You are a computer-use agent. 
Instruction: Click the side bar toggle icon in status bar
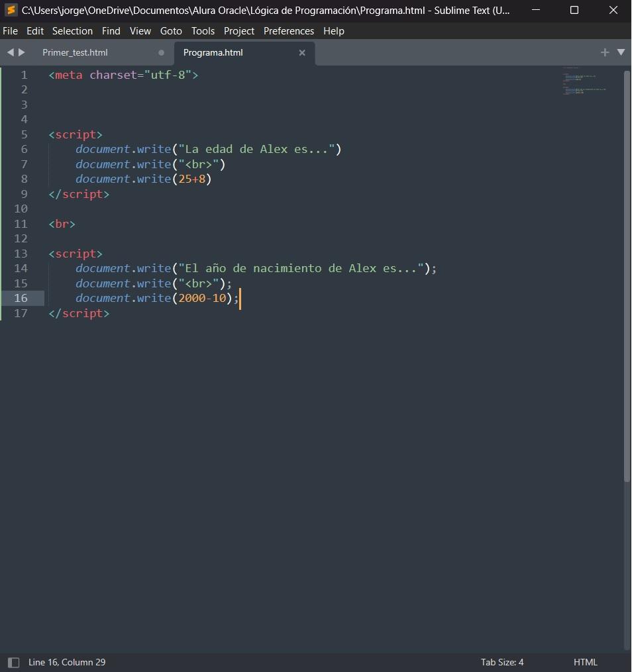tap(13, 662)
